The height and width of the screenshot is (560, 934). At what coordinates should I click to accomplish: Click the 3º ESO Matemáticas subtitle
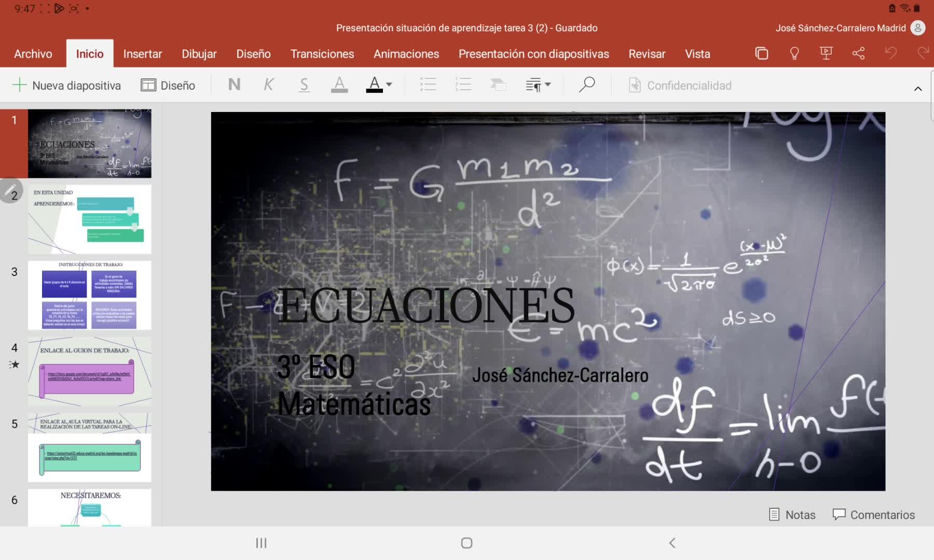354,385
